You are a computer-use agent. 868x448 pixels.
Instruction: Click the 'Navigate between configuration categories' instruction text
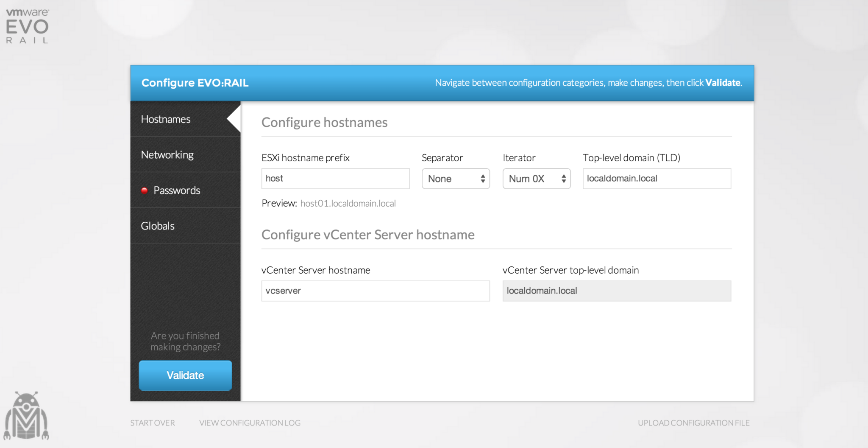(588, 83)
